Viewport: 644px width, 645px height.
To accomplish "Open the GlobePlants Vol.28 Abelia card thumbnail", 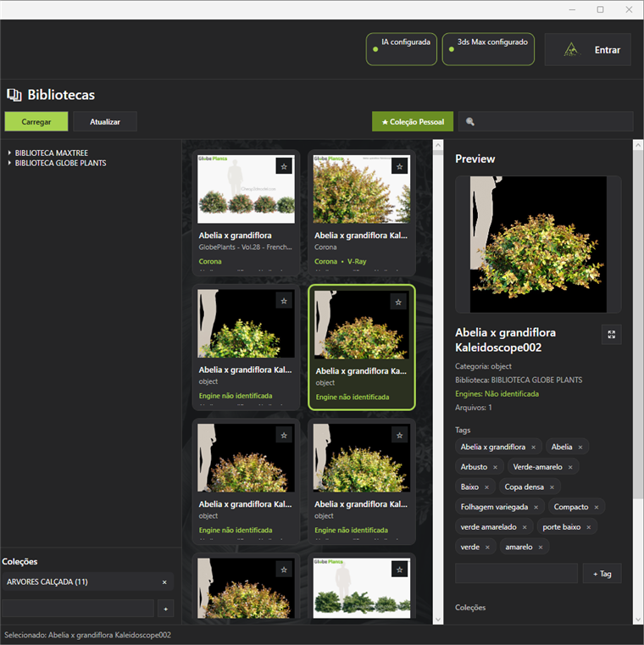I will point(246,189).
